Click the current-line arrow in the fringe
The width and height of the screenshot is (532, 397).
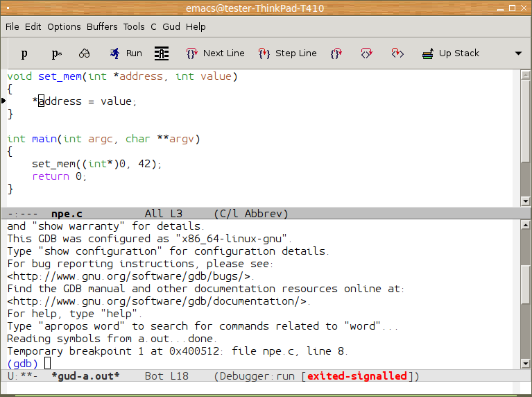pos(3,101)
